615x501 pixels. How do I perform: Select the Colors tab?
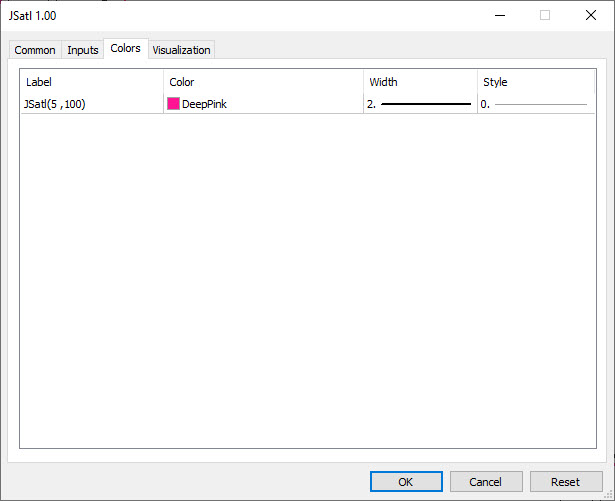click(x=126, y=48)
